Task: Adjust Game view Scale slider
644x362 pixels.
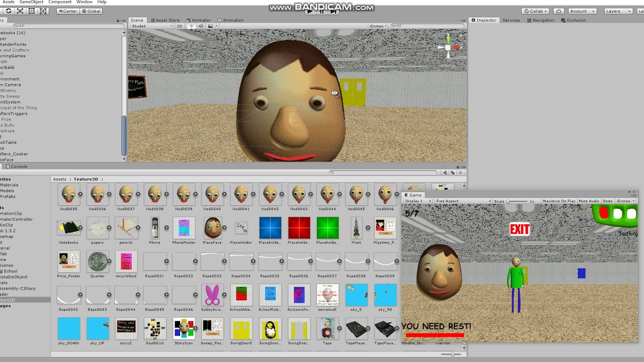Action: (517, 201)
